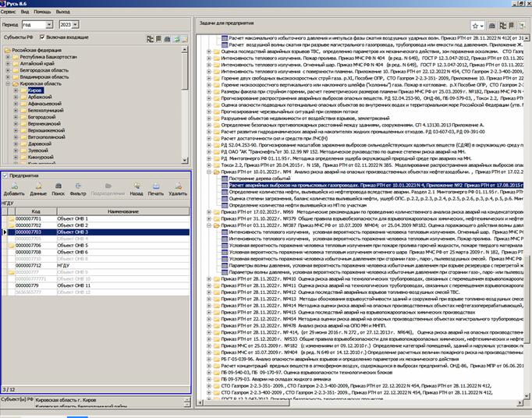
Task: Click the 'Код' column header
Action: 36,211
